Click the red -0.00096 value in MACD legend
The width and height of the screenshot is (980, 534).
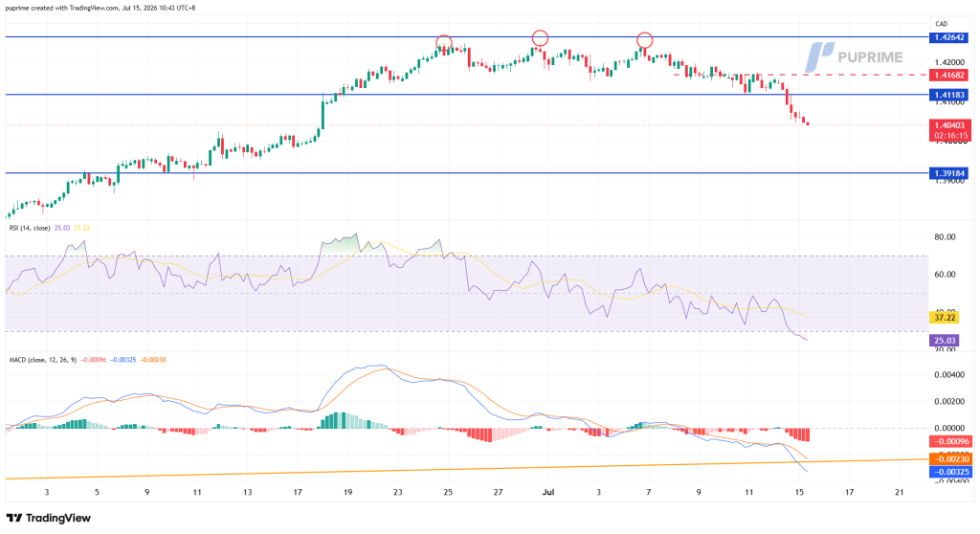click(x=93, y=360)
